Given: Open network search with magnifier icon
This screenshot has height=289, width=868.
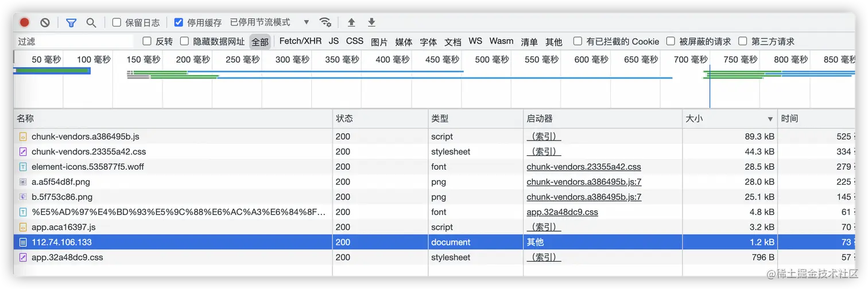Looking at the screenshot, I should pyautogui.click(x=91, y=22).
